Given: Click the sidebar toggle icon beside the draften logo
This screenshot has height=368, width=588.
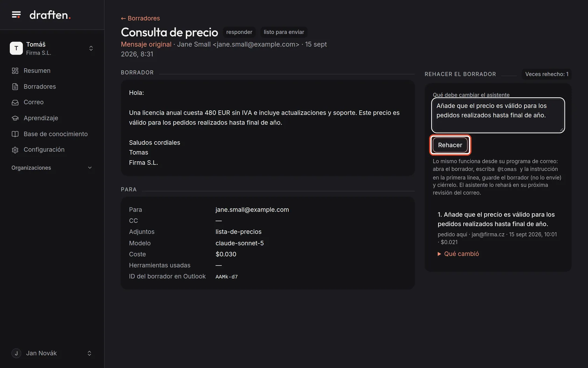Looking at the screenshot, I should (x=16, y=15).
